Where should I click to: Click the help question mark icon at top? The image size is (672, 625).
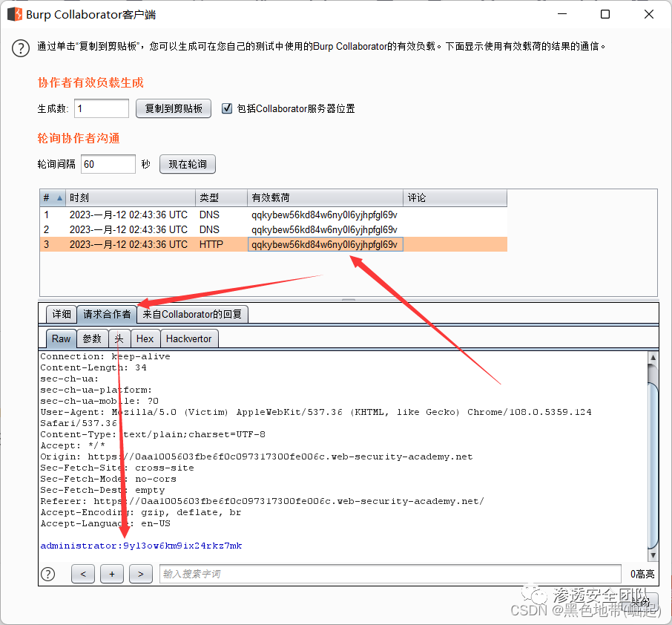21,48
